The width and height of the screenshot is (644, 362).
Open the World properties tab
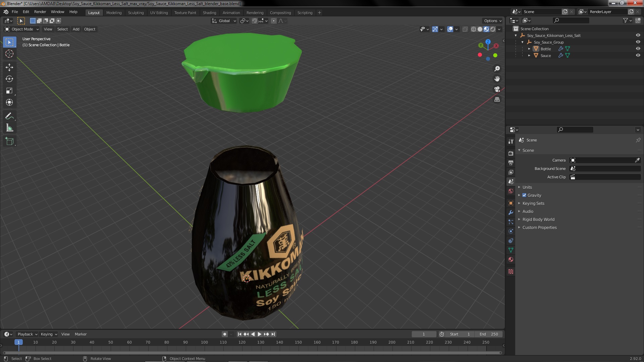click(x=511, y=191)
